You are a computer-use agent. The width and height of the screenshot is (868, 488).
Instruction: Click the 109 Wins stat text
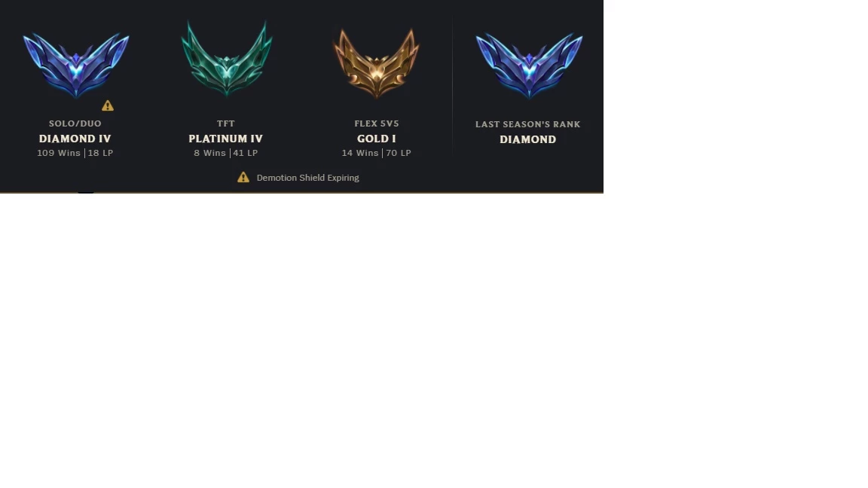(x=59, y=153)
